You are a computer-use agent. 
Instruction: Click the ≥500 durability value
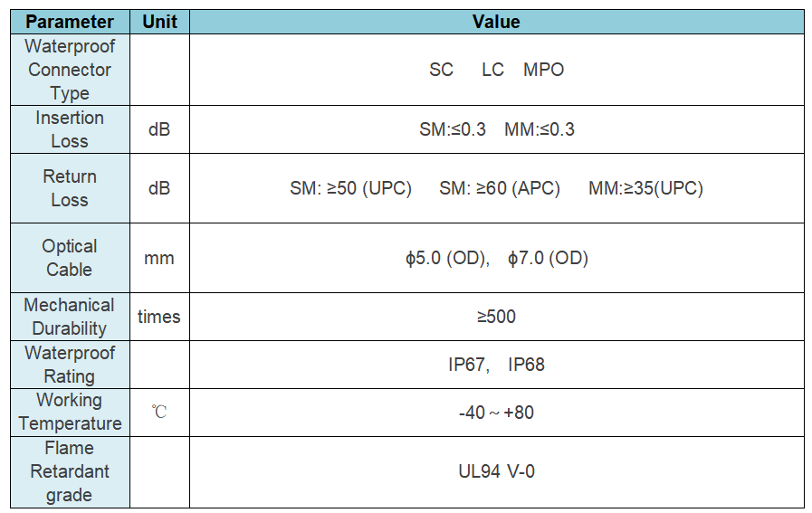click(496, 317)
